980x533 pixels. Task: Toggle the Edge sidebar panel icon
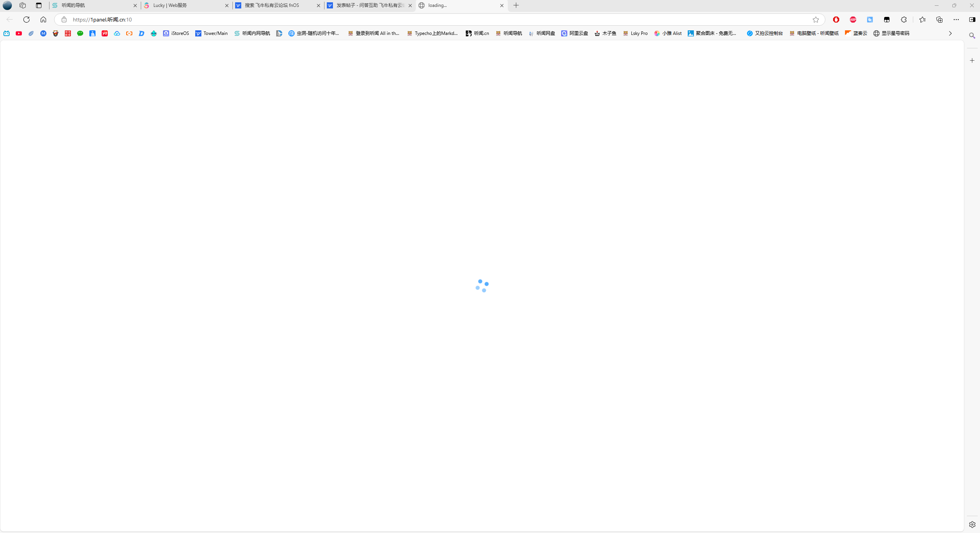coord(972,20)
